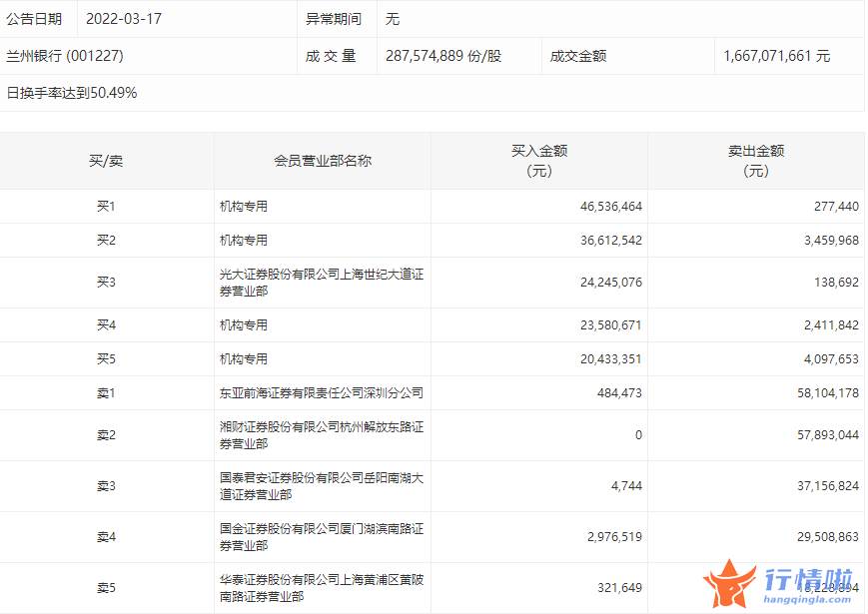
Task: Click the 会员营业部名称 column header
Action: tap(323, 161)
